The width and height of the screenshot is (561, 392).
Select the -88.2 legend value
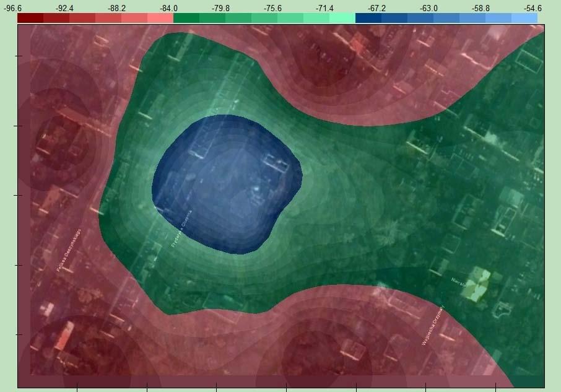116,8
